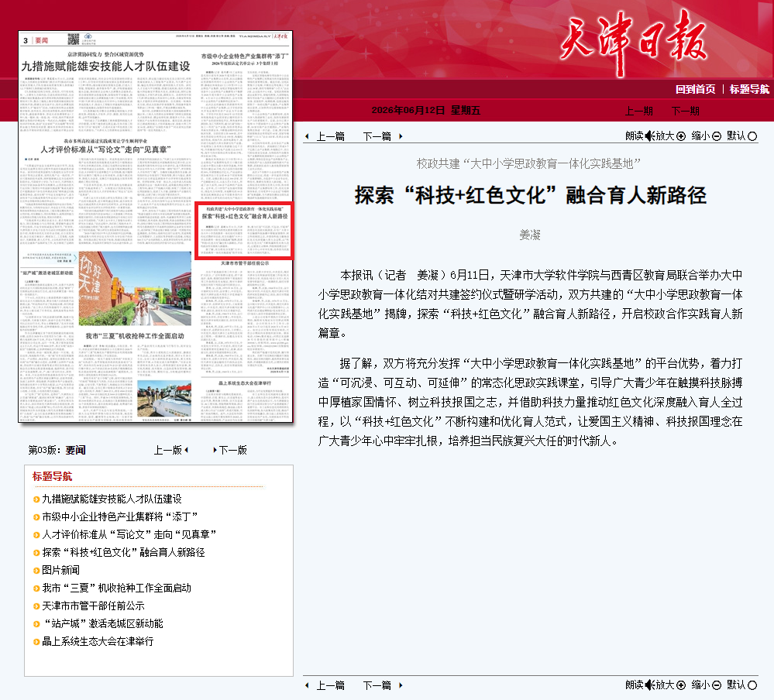Click orange bullet before 九措施赋能雄安技能人才队伍建设

point(36,499)
